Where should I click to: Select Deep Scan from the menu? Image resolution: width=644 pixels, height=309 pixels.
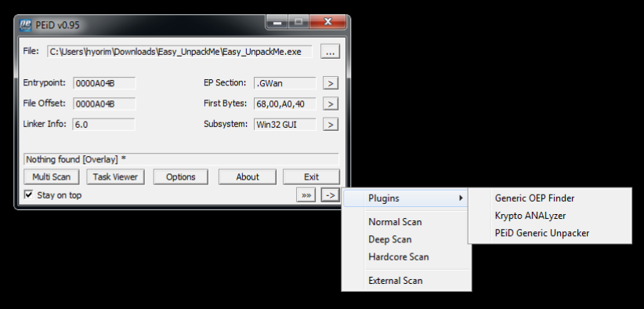[x=406, y=239]
